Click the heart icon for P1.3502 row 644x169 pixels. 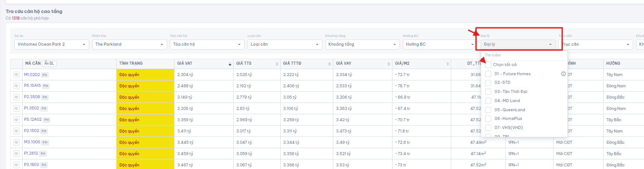tap(16, 109)
